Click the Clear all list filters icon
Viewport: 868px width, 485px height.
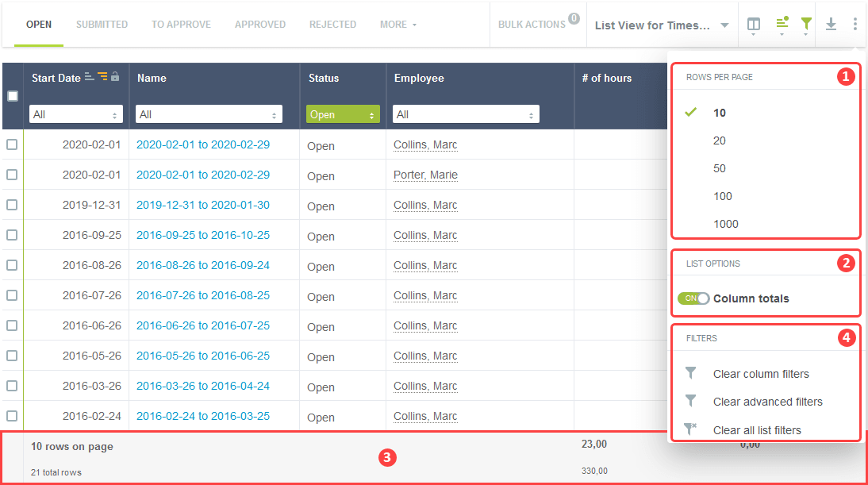click(x=690, y=429)
